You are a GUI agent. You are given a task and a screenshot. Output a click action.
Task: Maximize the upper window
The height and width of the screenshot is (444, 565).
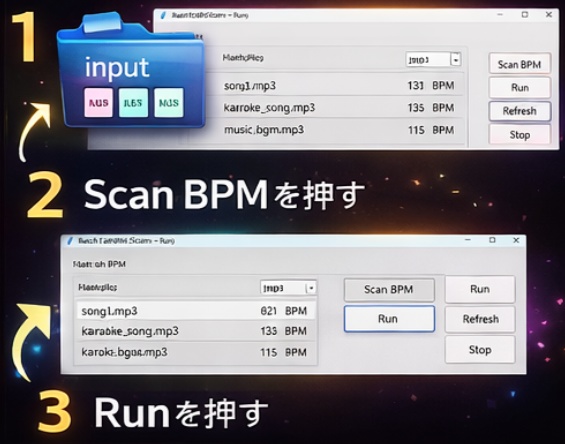coord(525,14)
